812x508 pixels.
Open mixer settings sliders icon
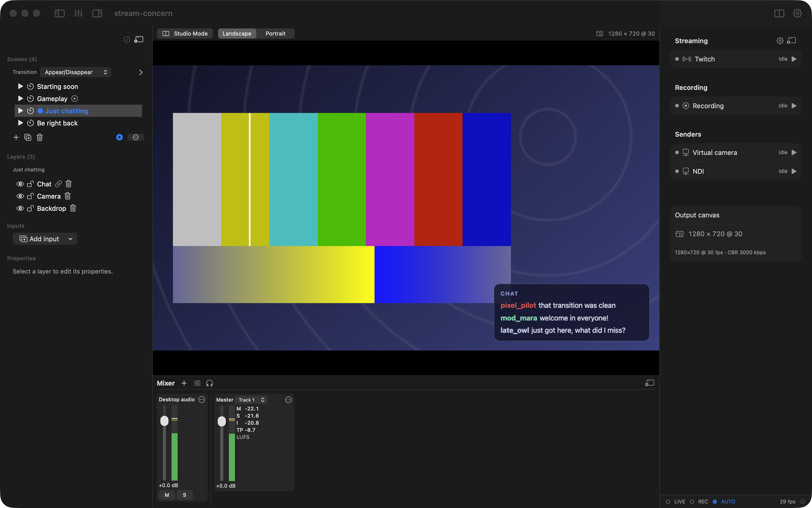pyautogui.click(x=197, y=383)
